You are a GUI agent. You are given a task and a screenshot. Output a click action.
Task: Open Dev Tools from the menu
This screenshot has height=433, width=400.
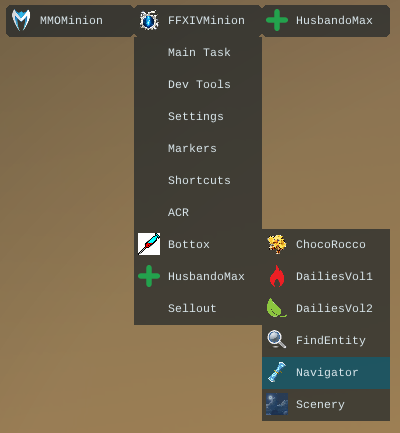(x=198, y=84)
